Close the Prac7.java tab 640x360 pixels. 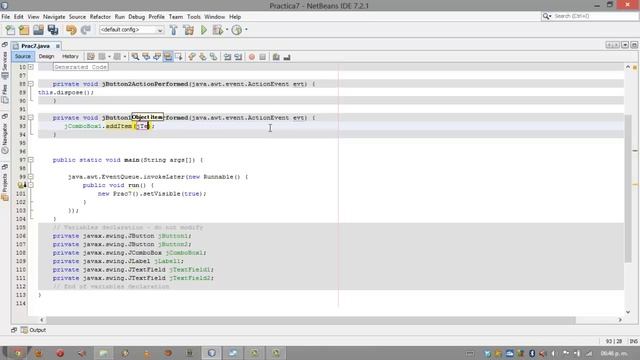coord(58,46)
